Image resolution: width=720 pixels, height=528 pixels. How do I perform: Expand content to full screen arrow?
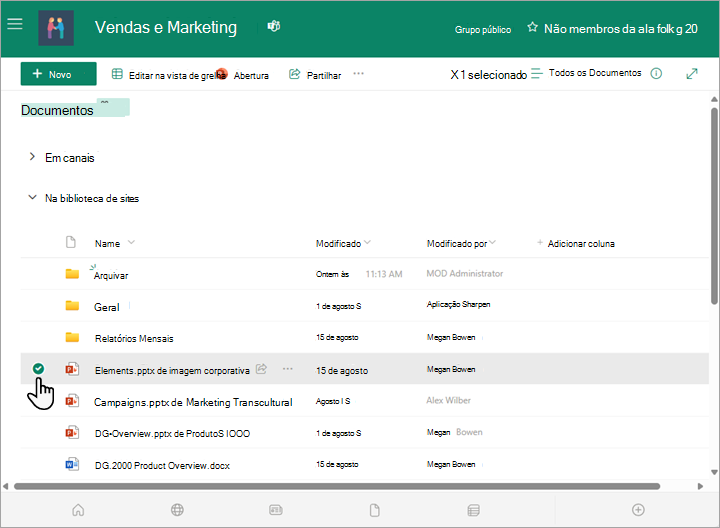tap(692, 73)
